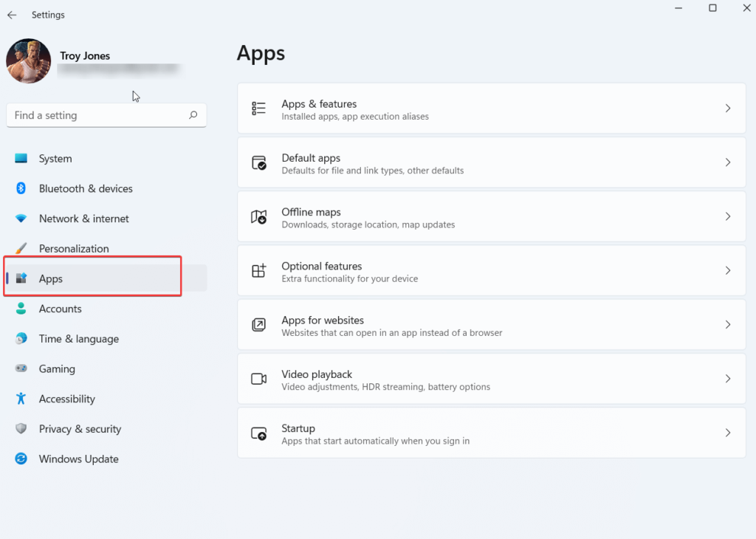Click the Network & internet wifi icon

pyautogui.click(x=21, y=219)
